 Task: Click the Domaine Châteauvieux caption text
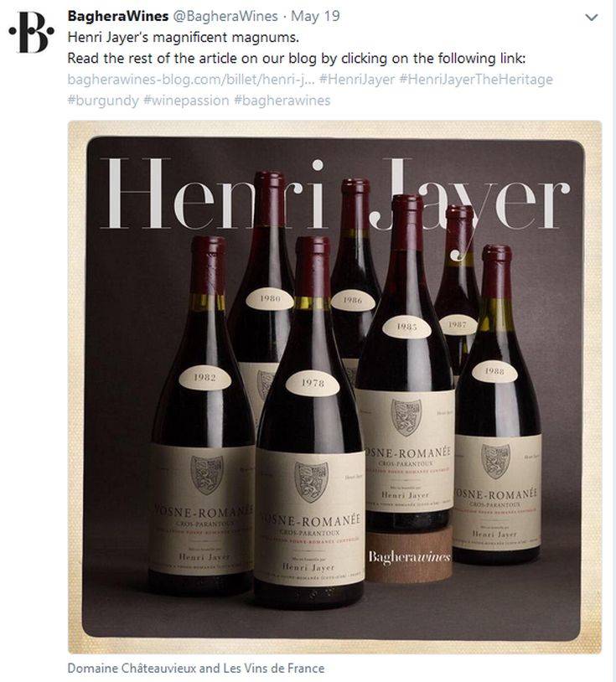pos(195,668)
